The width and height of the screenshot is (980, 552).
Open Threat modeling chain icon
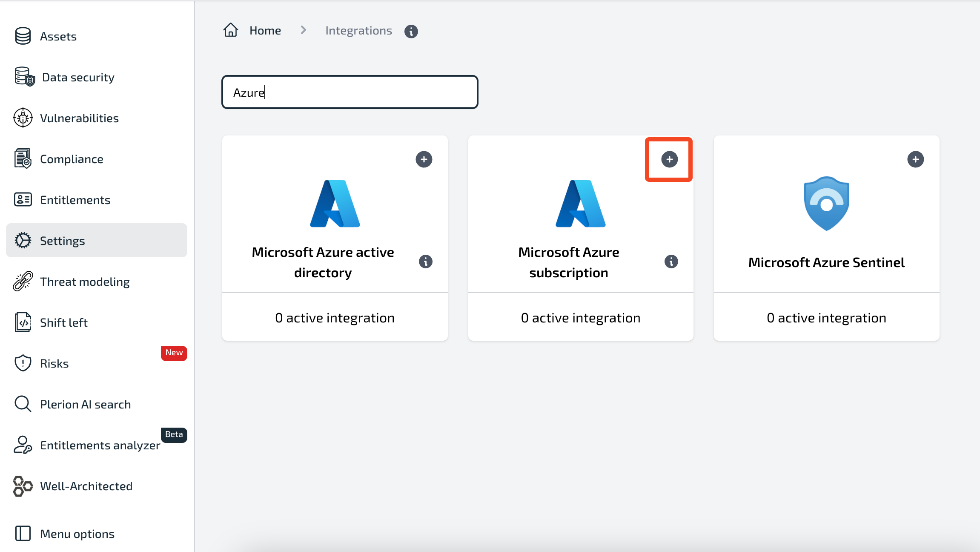(x=23, y=282)
